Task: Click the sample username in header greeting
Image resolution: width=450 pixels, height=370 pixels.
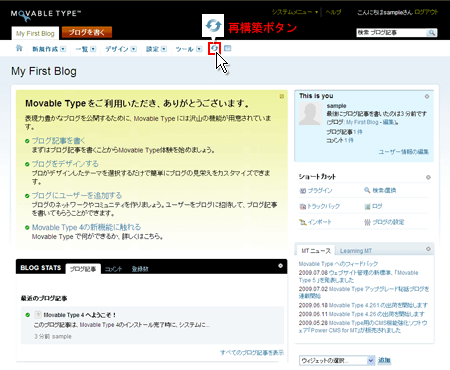Action: pos(395,12)
